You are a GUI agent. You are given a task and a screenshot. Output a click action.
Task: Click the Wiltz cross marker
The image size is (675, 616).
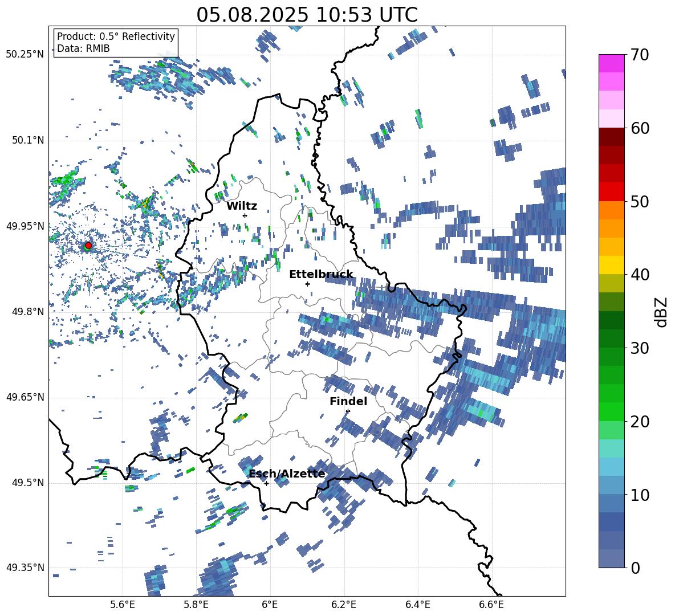pyautogui.click(x=245, y=215)
